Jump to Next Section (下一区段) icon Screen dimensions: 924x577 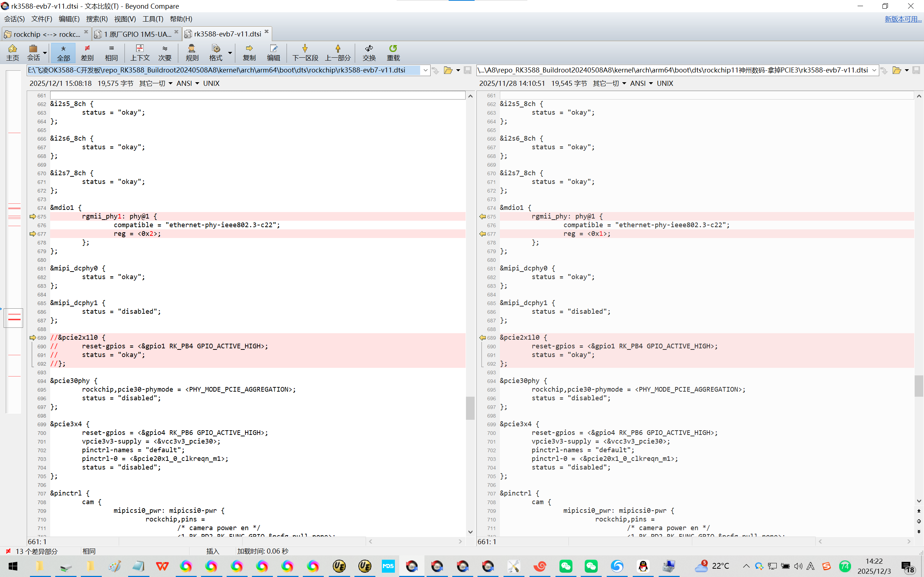click(305, 52)
